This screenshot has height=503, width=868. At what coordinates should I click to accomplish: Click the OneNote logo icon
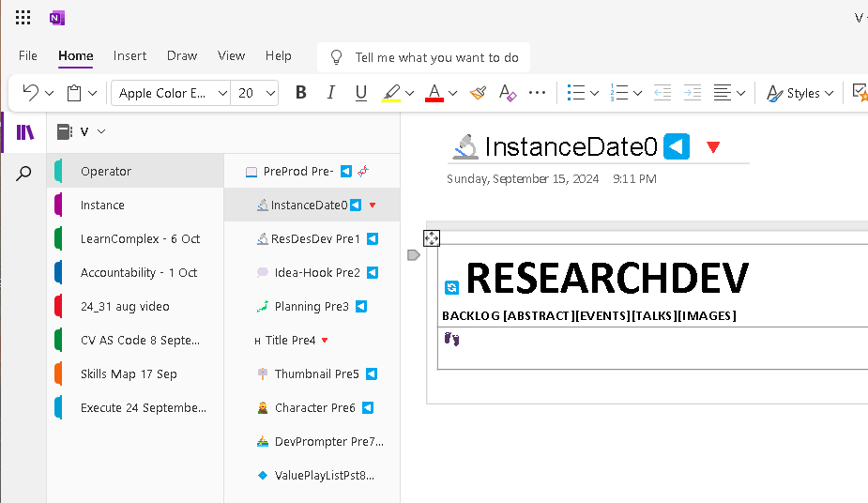click(57, 18)
